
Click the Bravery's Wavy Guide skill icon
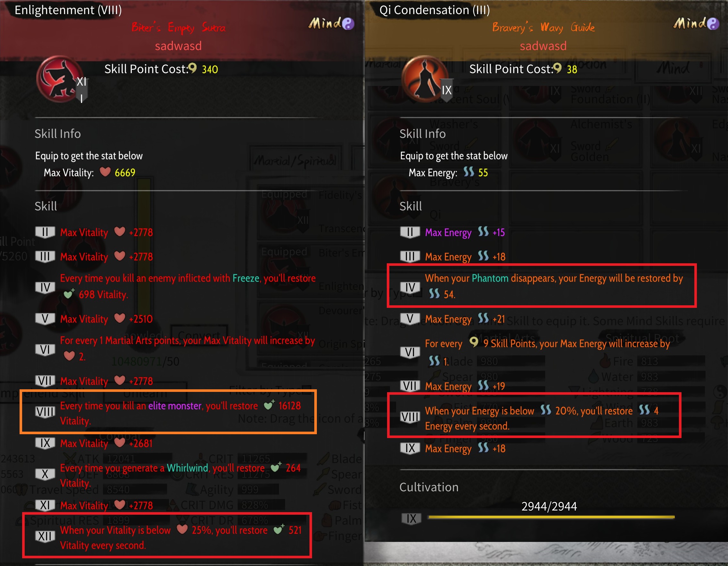coord(425,79)
